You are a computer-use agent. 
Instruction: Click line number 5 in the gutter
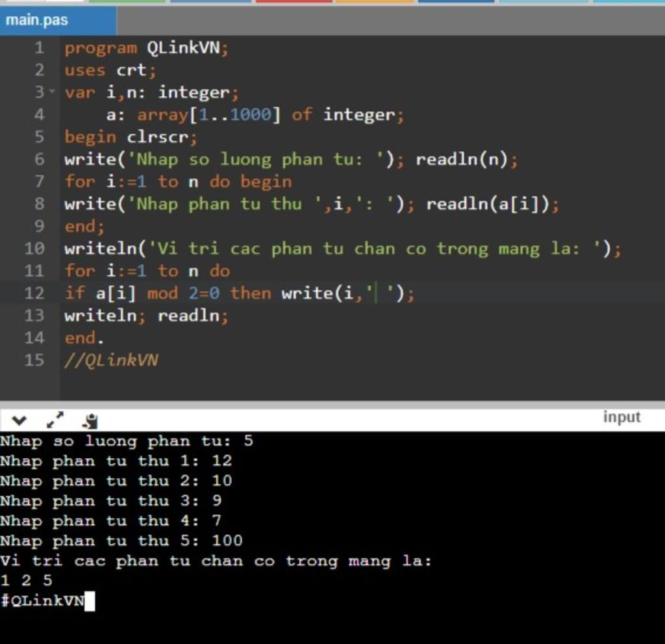[39, 137]
